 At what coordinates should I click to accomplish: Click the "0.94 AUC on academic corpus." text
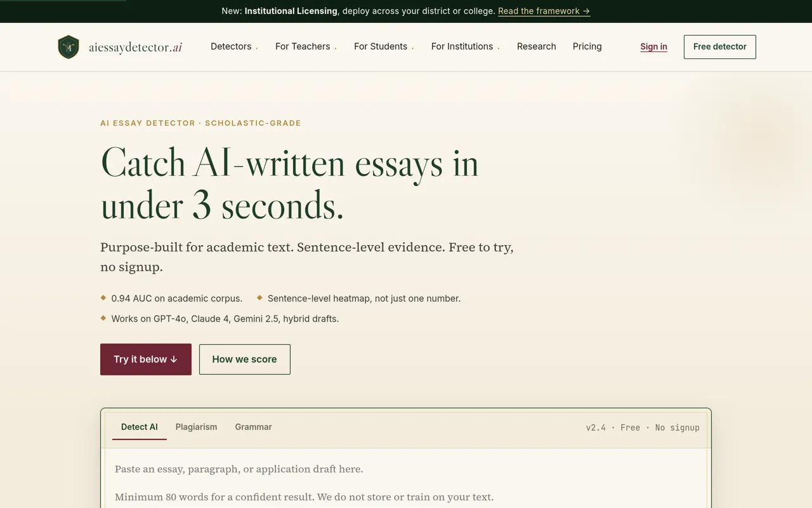pos(177,298)
